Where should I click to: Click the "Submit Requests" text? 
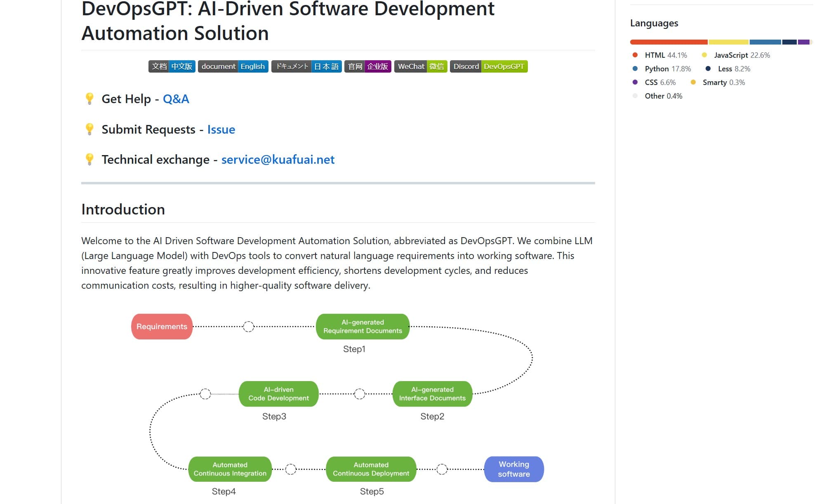click(148, 130)
